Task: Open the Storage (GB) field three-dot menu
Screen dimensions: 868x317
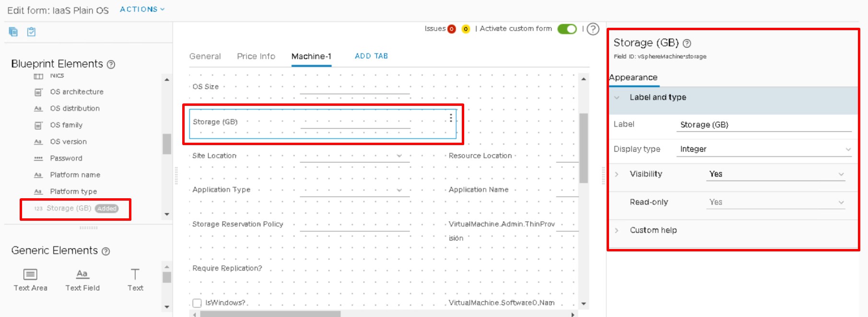Action: [x=451, y=118]
